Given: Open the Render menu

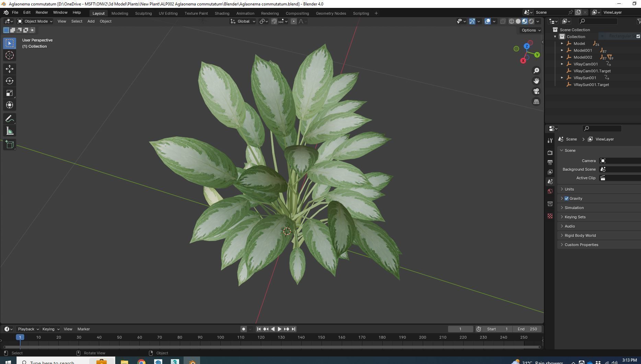Looking at the screenshot, I should click(42, 12).
